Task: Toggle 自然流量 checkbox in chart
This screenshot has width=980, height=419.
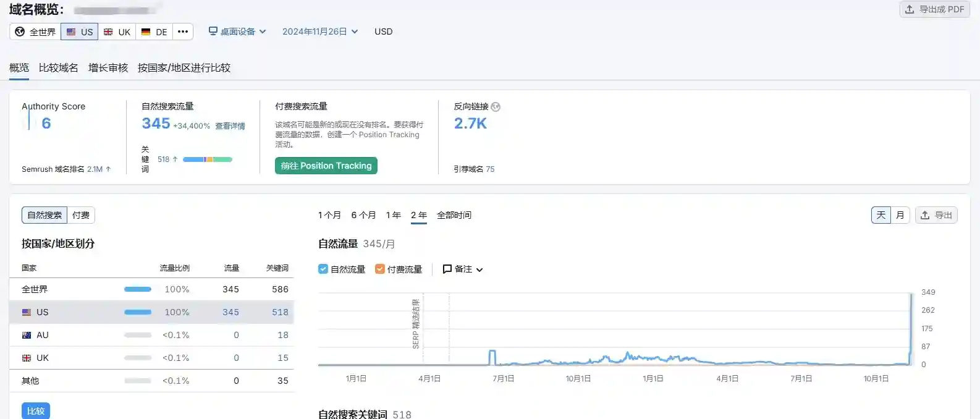Action: [x=323, y=269]
